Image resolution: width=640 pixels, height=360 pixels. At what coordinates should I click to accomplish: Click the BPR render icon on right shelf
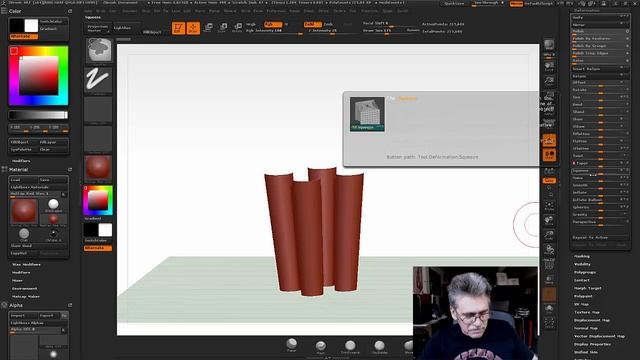coord(549,45)
